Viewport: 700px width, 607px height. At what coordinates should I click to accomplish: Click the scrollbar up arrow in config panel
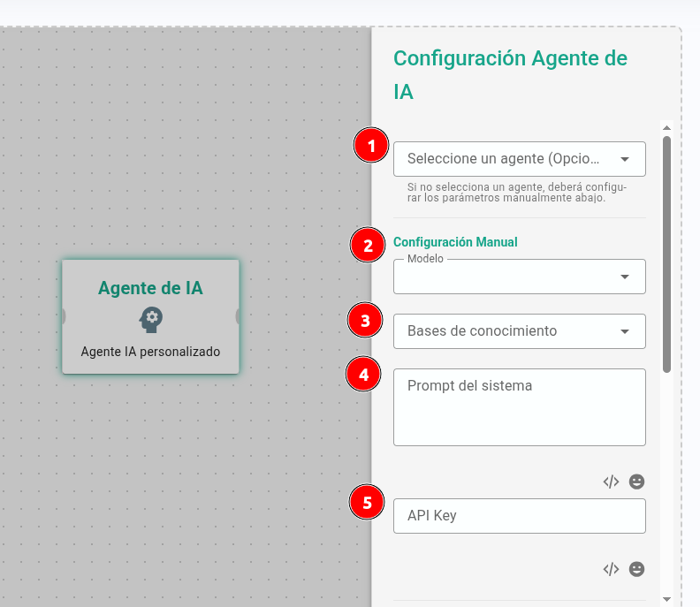click(x=667, y=127)
